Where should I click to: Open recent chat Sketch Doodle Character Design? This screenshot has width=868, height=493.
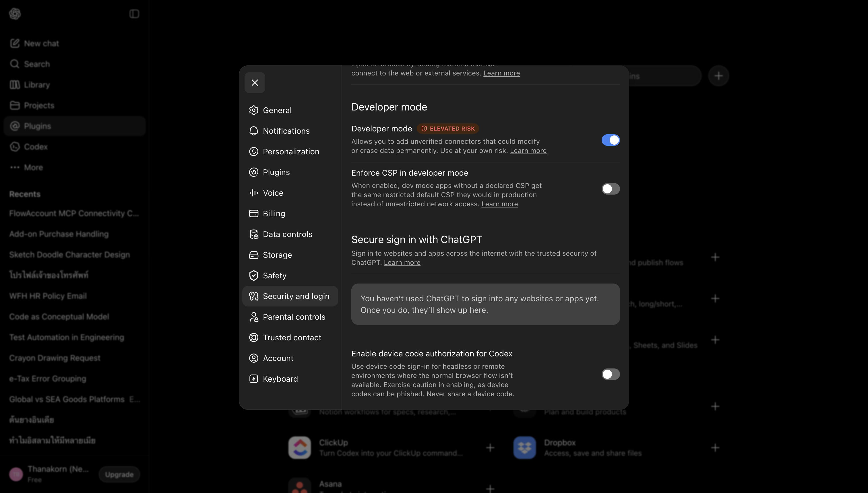(75, 255)
